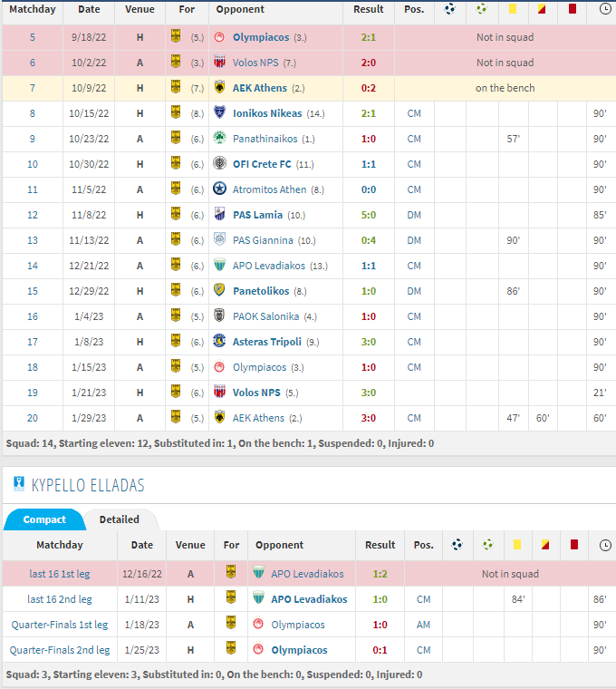Switch to the Compact tab
Screen dimensions: 616x689
coord(43,519)
